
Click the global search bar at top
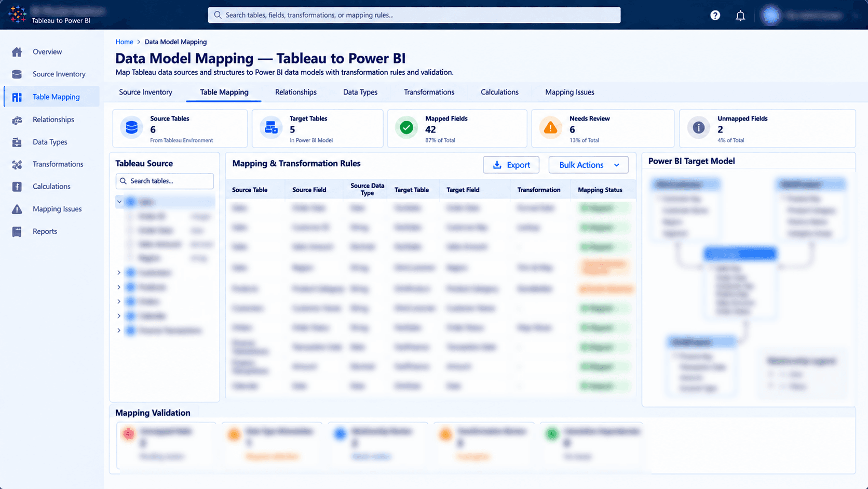point(414,15)
